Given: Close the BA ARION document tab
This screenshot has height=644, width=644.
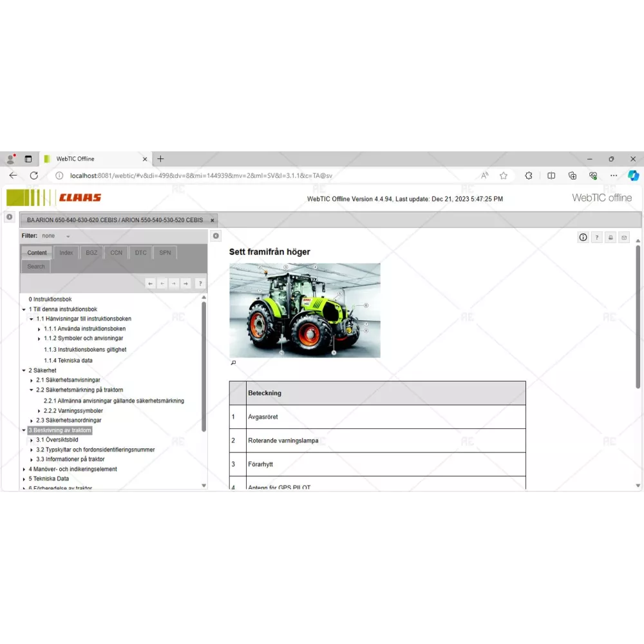Looking at the screenshot, I should click(x=212, y=220).
